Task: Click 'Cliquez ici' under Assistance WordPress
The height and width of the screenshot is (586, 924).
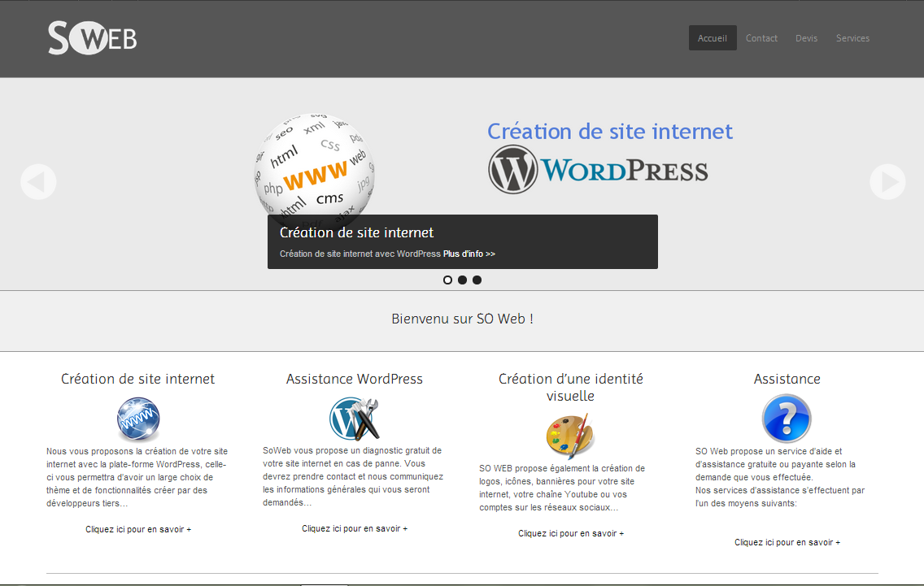Action: [355, 528]
